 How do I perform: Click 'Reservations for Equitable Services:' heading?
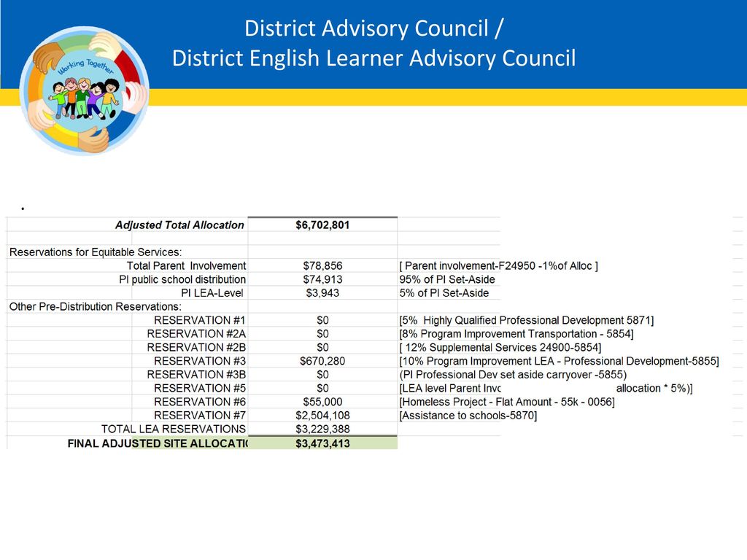[96, 252]
